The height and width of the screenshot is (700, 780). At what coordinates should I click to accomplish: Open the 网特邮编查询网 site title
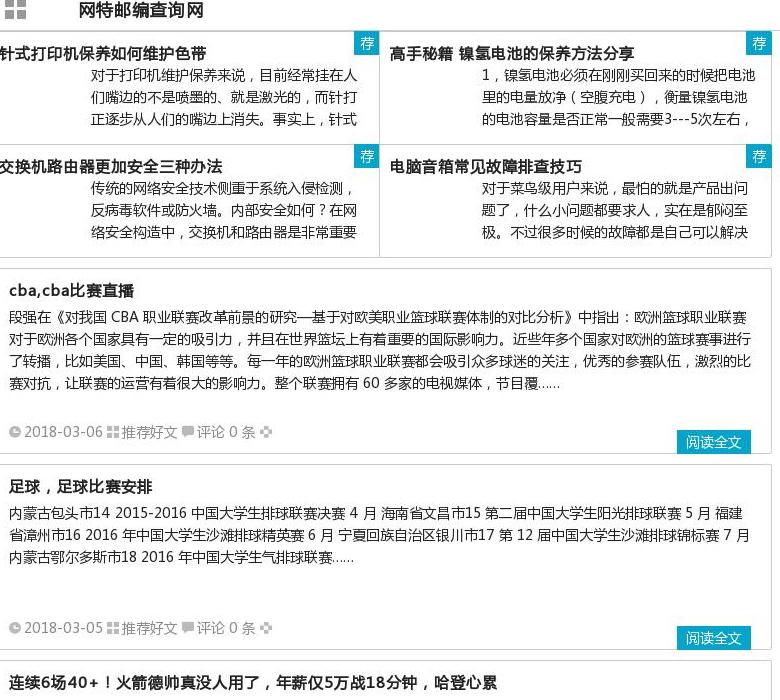coord(141,10)
